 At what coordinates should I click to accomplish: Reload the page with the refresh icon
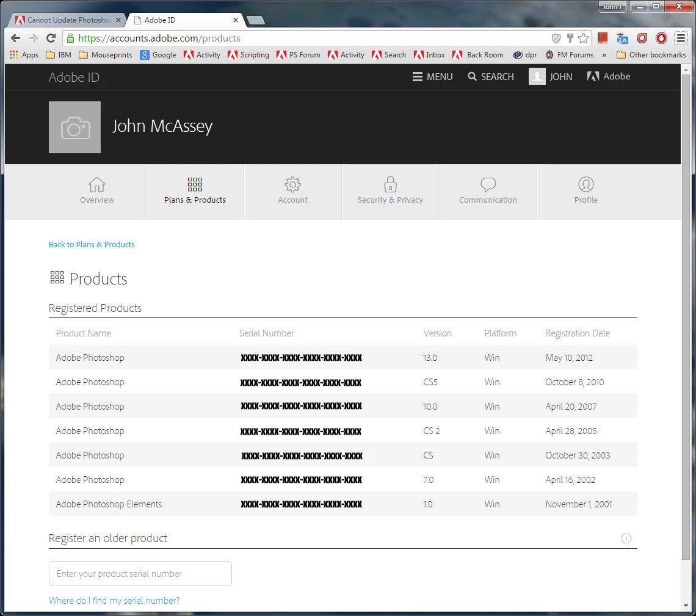click(x=51, y=38)
